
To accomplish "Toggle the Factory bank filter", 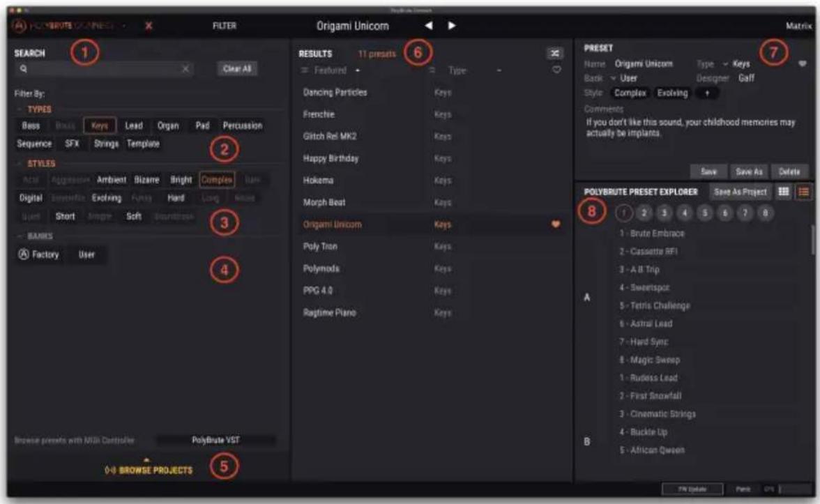I will coord(40,254).
